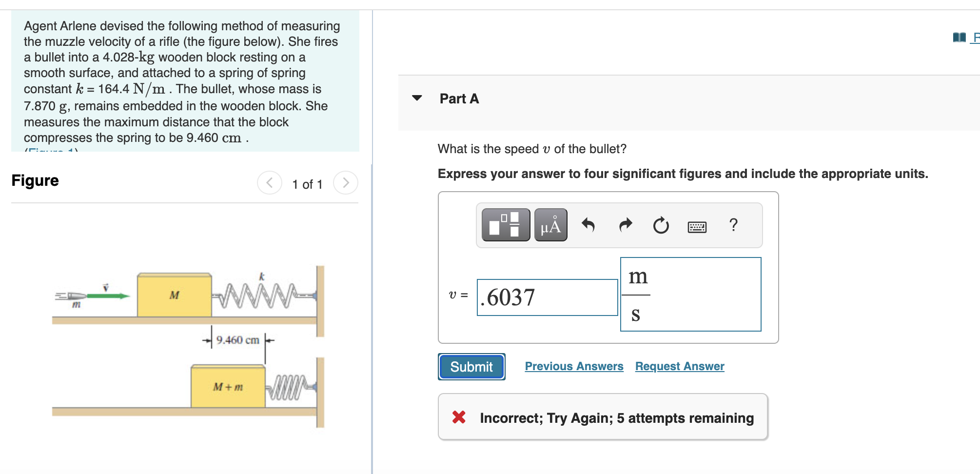Viewport: 980px width, 474px height.
Task: Open the on-screen keyboard icon
Action: (x=696, y=225)
